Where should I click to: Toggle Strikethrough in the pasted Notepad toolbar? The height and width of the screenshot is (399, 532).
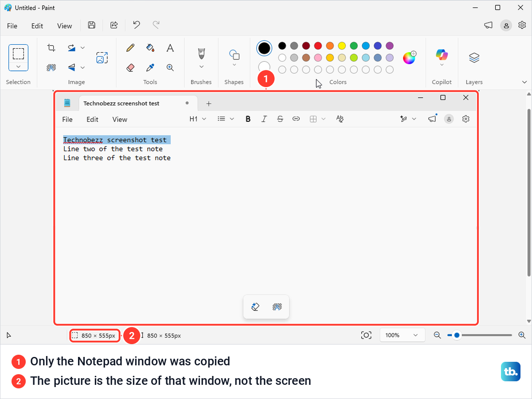(280, 119)
